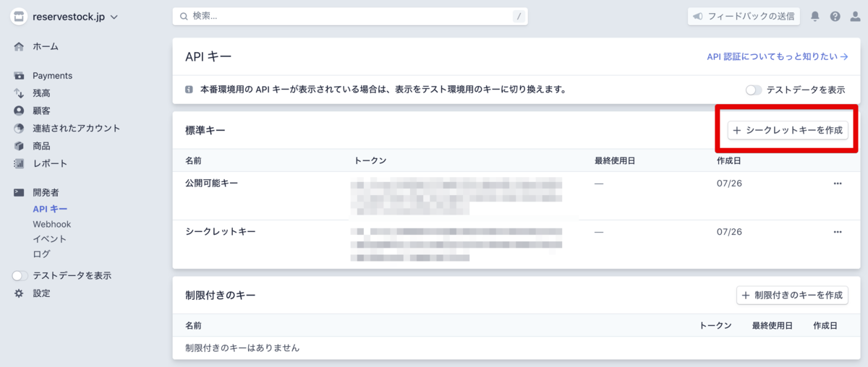
Task: Click the reservestock.jp store logo icon
Action: (19, 17)
